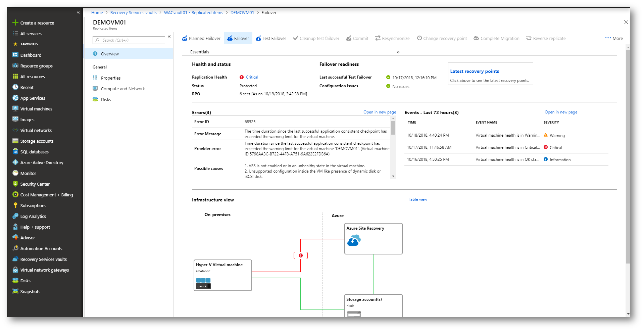Open DEMOVM01 breadcrumb link
This screenshot has width=644, height=331.
[242, 12]
